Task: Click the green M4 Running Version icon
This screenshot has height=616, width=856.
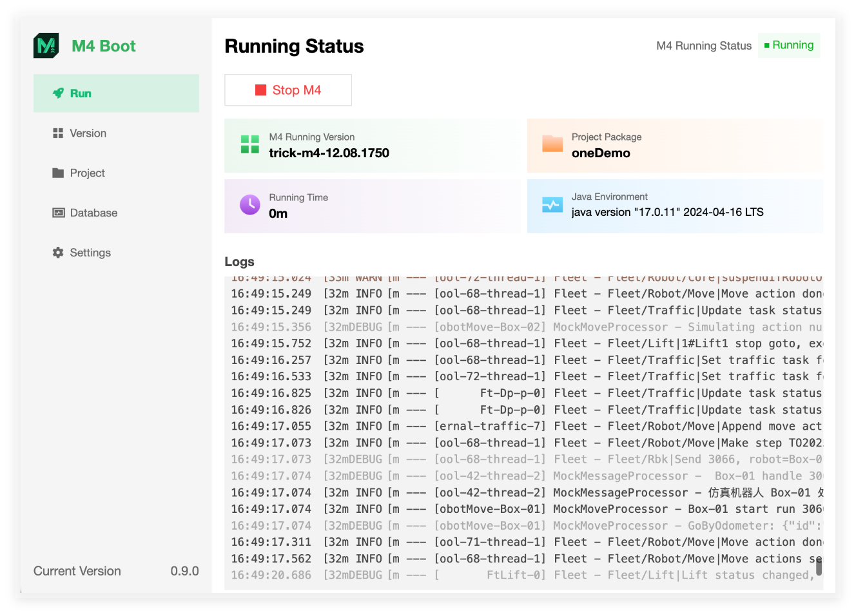Action: pos(249,144)
